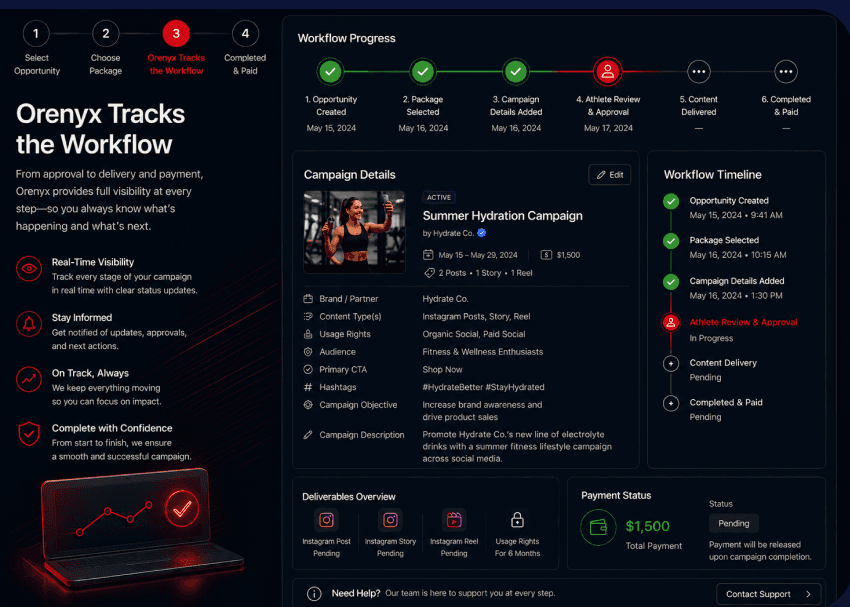Click the May 17, 2024 progress date
Screen dimensions: 850x607
(608, 128)
